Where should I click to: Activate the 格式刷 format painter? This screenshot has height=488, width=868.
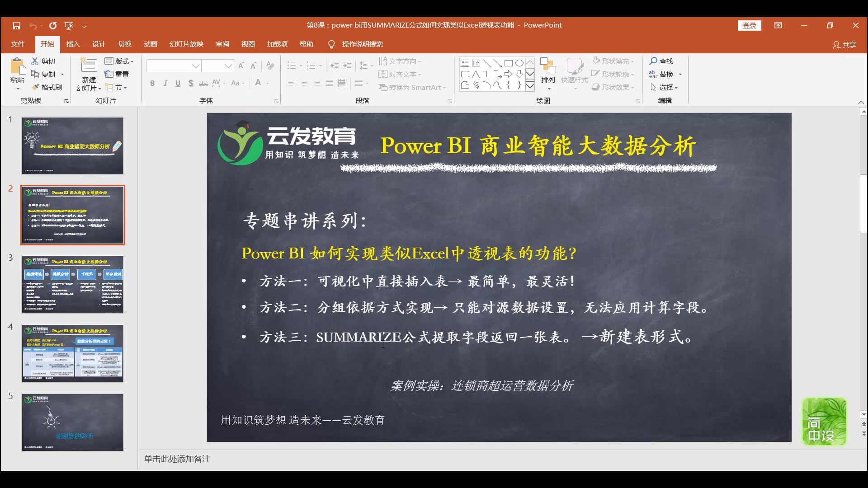(48, 87)
